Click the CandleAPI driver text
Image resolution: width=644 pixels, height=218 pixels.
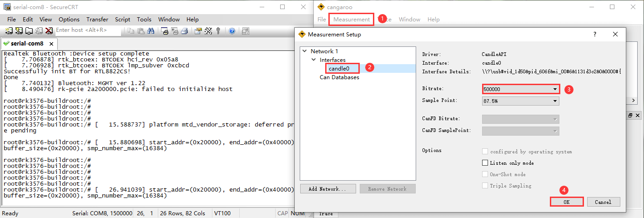tap(494, 54)
